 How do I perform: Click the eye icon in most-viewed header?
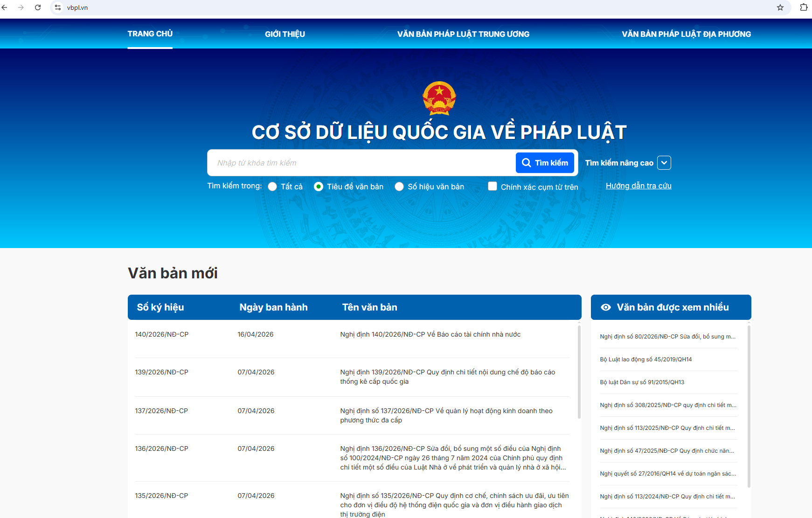[605, 307]
